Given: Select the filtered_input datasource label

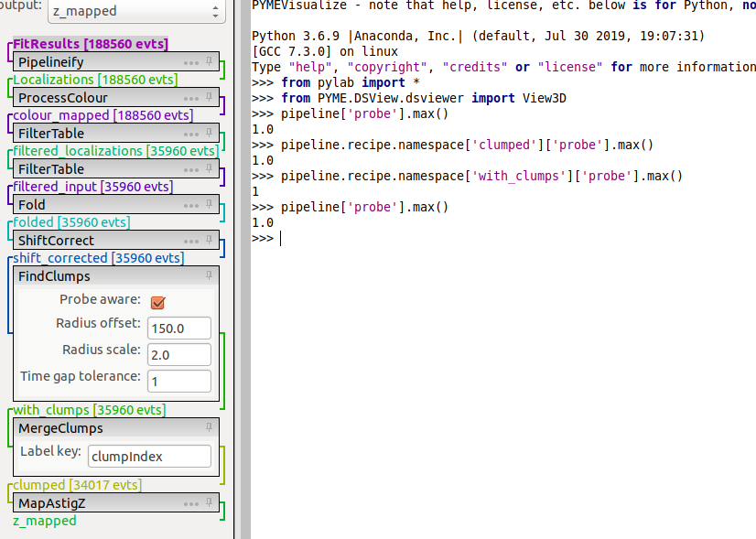Looking at the screenshot, I should click(x=92, y=187).
